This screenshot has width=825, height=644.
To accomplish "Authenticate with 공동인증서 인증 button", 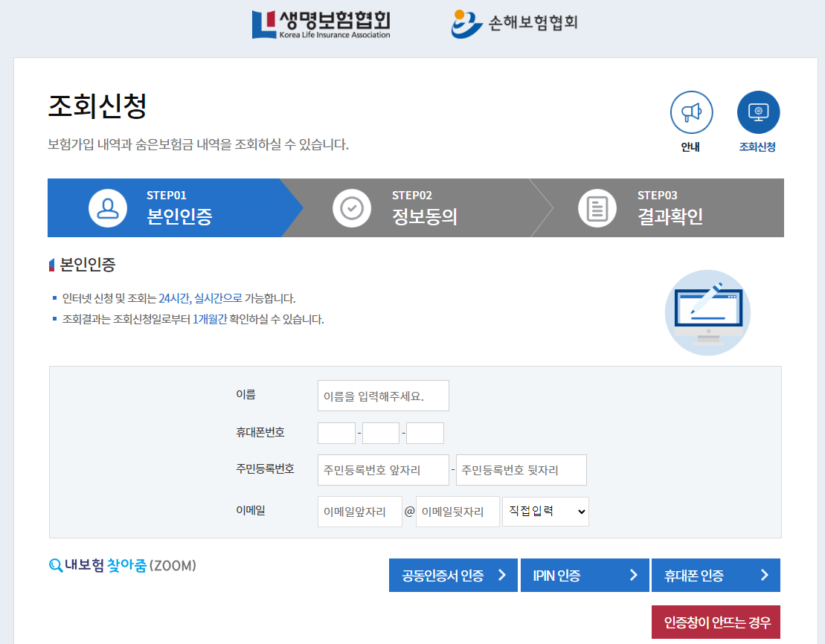I will (453, 575).
